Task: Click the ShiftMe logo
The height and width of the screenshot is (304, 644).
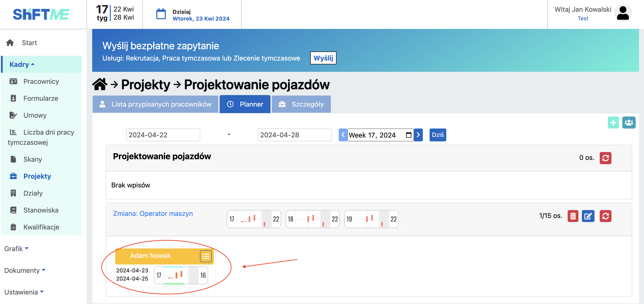Action: pos(41,14)
